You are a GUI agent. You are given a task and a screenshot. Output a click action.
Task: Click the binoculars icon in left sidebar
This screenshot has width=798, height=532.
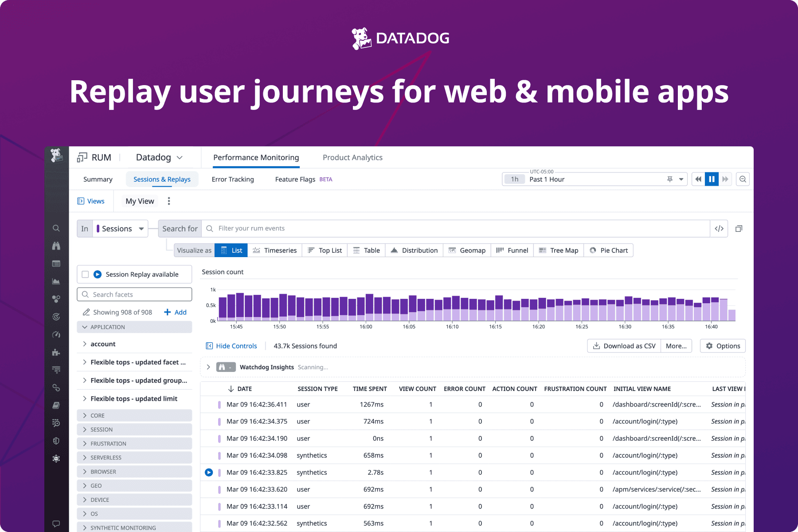click(x=56, y=246)
